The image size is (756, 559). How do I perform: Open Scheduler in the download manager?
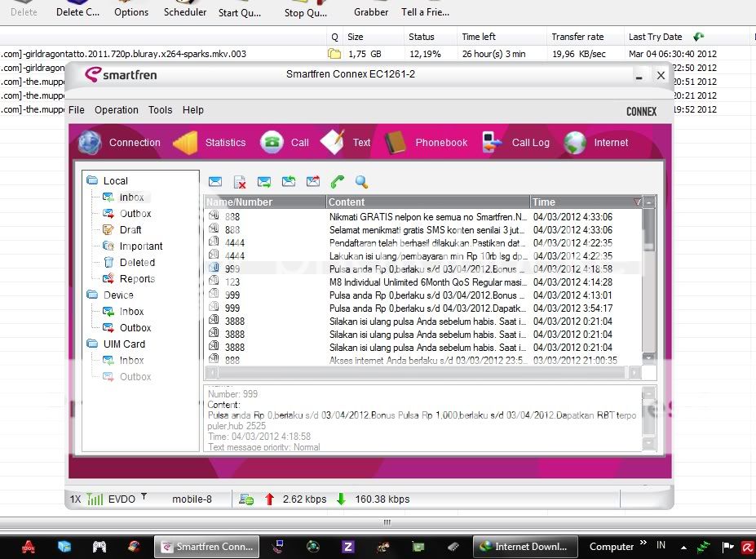(185, 10)
